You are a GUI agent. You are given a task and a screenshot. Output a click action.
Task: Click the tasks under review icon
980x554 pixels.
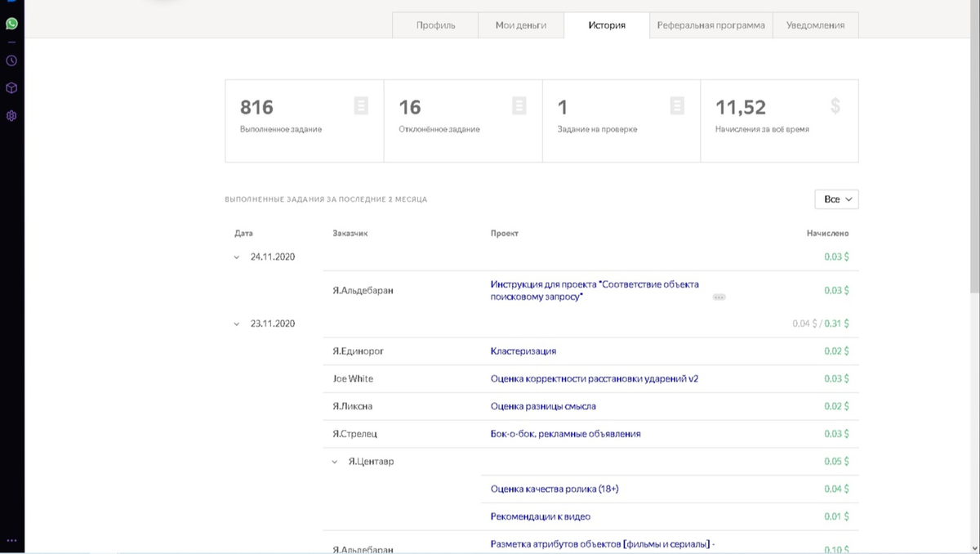click(677, 105)
